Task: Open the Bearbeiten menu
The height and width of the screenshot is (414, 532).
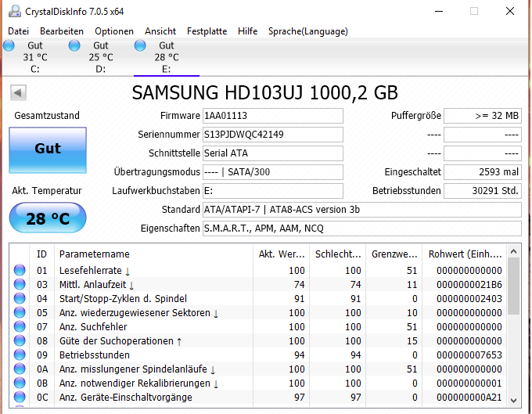Action: (62, 31)
